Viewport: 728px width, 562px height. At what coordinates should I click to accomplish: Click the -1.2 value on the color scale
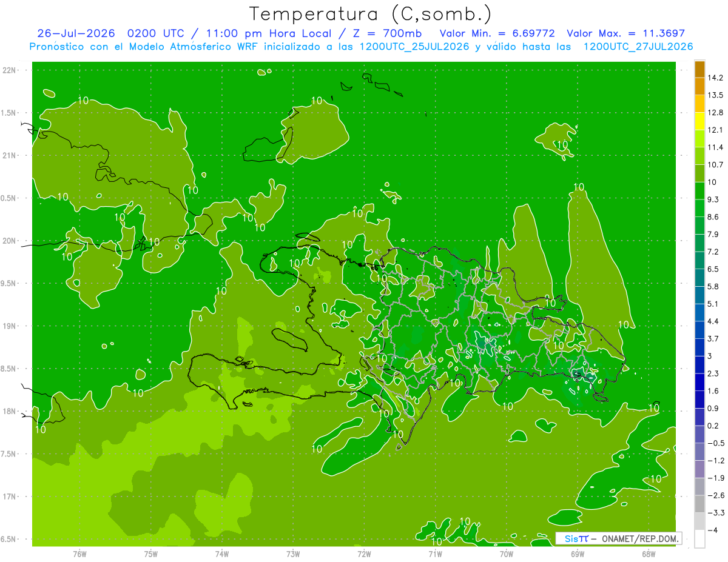pyautogui.click(x=716, y=460)
